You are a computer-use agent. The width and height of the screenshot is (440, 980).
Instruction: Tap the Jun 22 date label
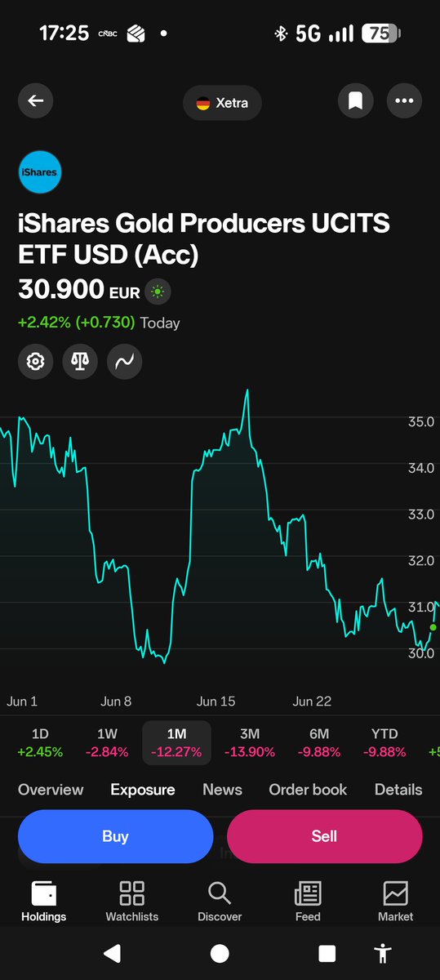[x=313, y=702]
